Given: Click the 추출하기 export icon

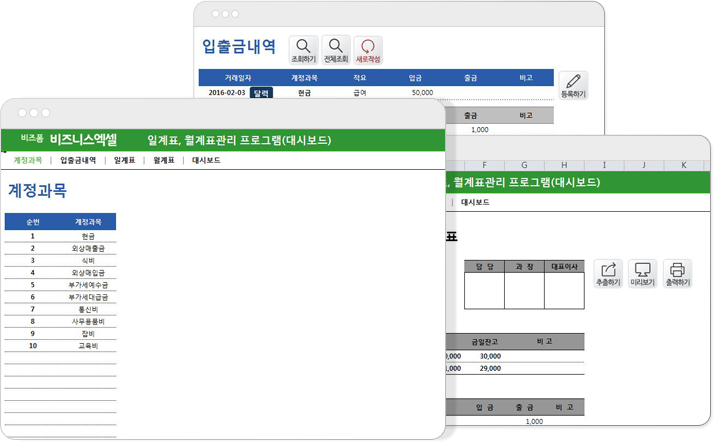Looking at the screenshot, I should (608, 270).
